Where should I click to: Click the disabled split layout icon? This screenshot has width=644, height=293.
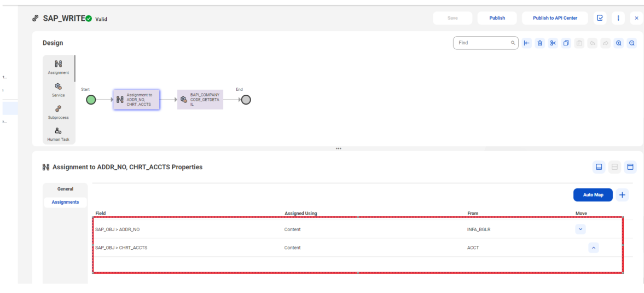[x=614, y=167]
